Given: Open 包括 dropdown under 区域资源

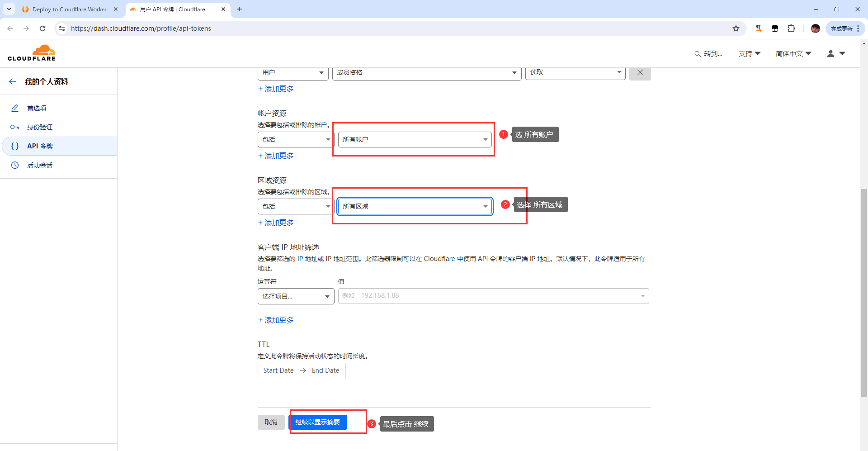Looking at the screenshot, I should click(296, 206).
